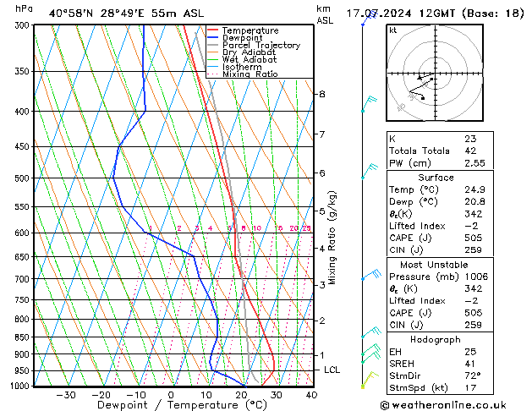Click the surface Dewp value 20.8
Image resolution: width=532 pixels, height=411 pixels.
(x=474, y=202)
